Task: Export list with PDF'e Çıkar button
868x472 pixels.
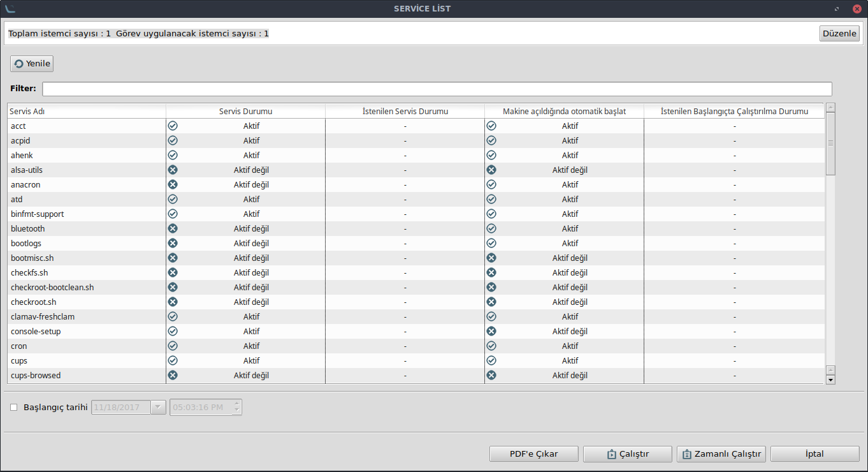Action: point(534,454)
